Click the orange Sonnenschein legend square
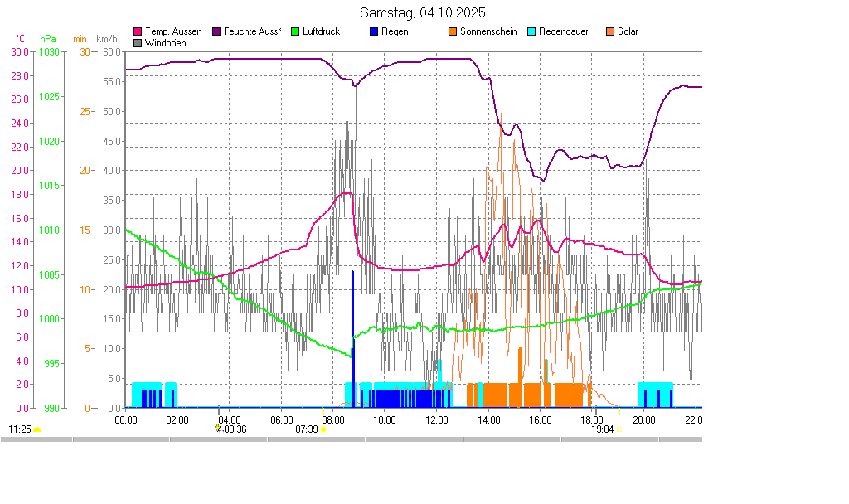849x504 pixels. click(x=453, y=31)
